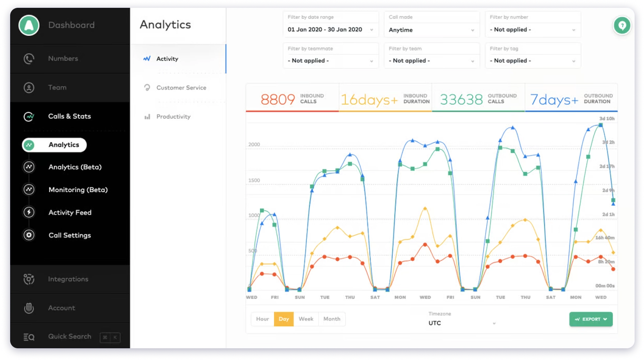The height and width of the screenshot is (360, 644).
Task: Switch to the Activity tab
Action: click(x=178, y=59)
